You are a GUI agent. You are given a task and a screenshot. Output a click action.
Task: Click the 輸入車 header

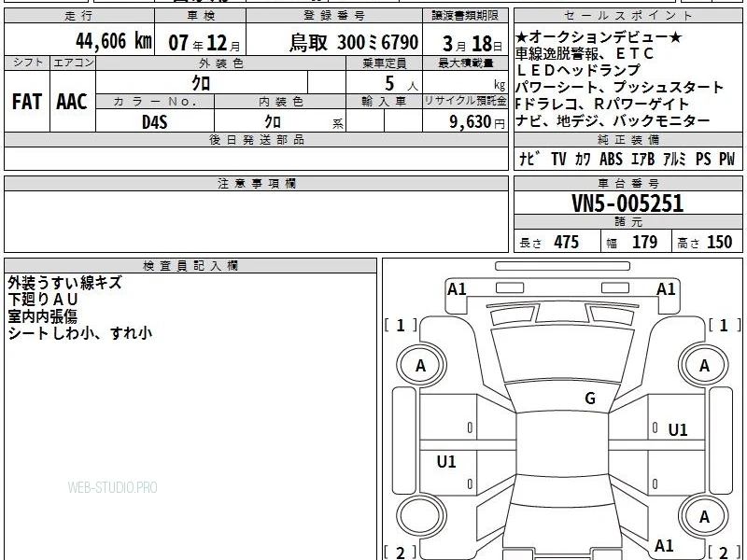(384, 102)
